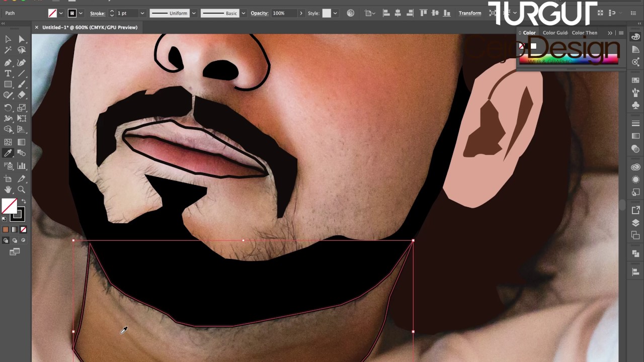This screenshot has height=362, width=644.
Task: Open the stroke color dropdown in control bar
Action: 81,13
